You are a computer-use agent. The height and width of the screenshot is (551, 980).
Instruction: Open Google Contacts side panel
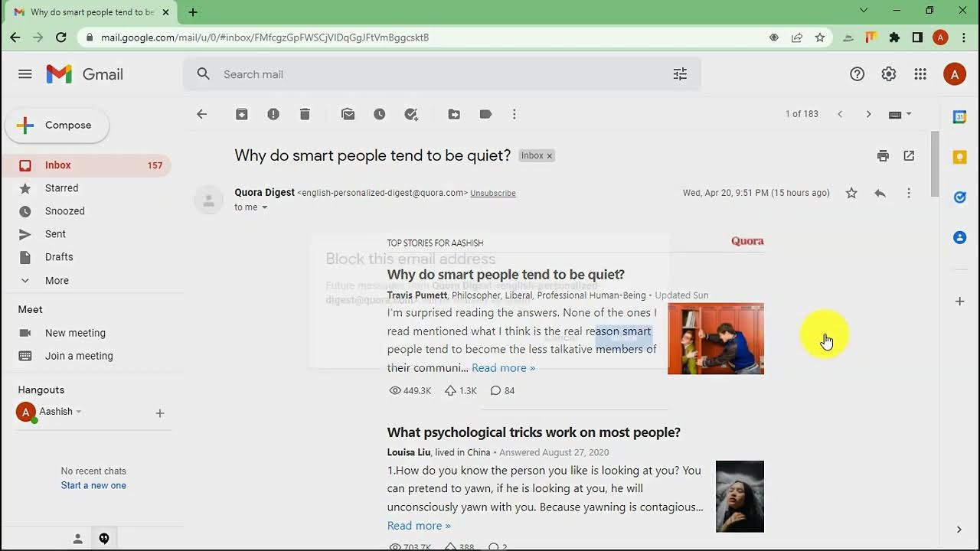(959, 237)
